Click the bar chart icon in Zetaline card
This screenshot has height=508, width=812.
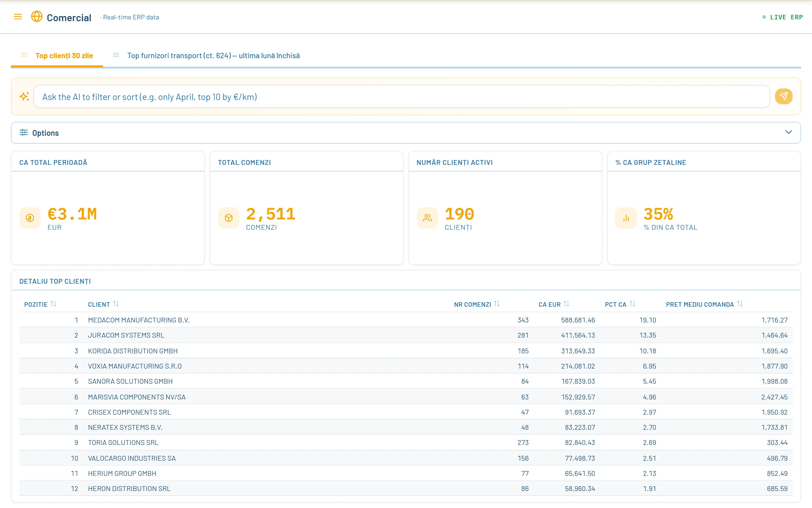pyautogui.click(x=626, y=218)
